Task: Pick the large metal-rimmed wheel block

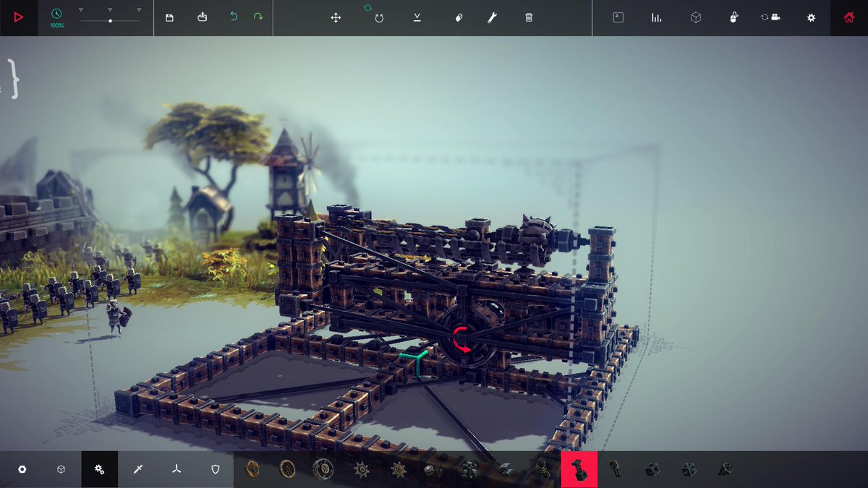Action: point(323,469)
